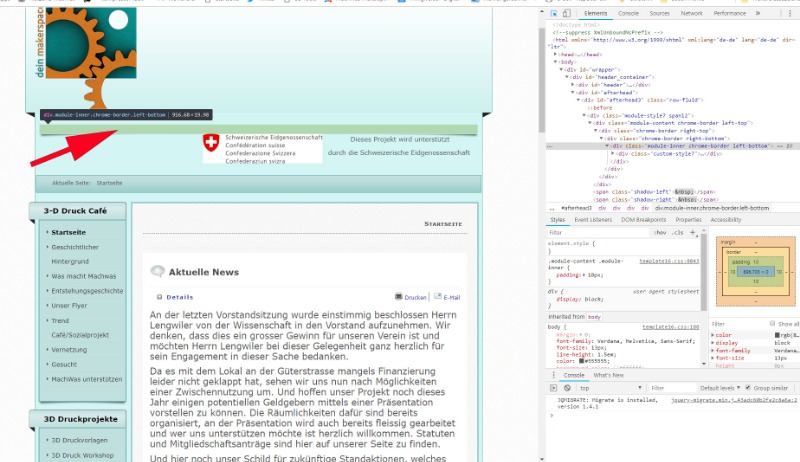This screenshot has height=462, width=800.
Task: Show more DevTools tabs chevron
Action: tap(758, 13)
